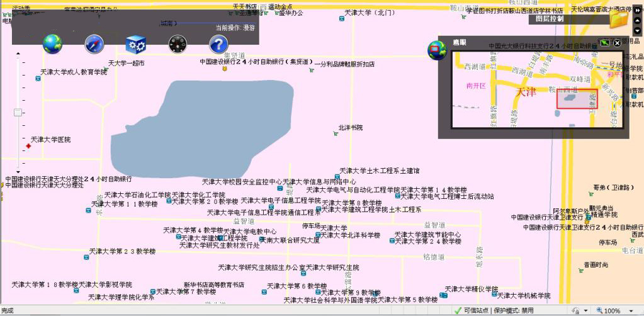The height and width of the screenshot is (316, 644).
Task: Click the marker for 天津大学第18教学楼
Action: (x=76, y=291)
